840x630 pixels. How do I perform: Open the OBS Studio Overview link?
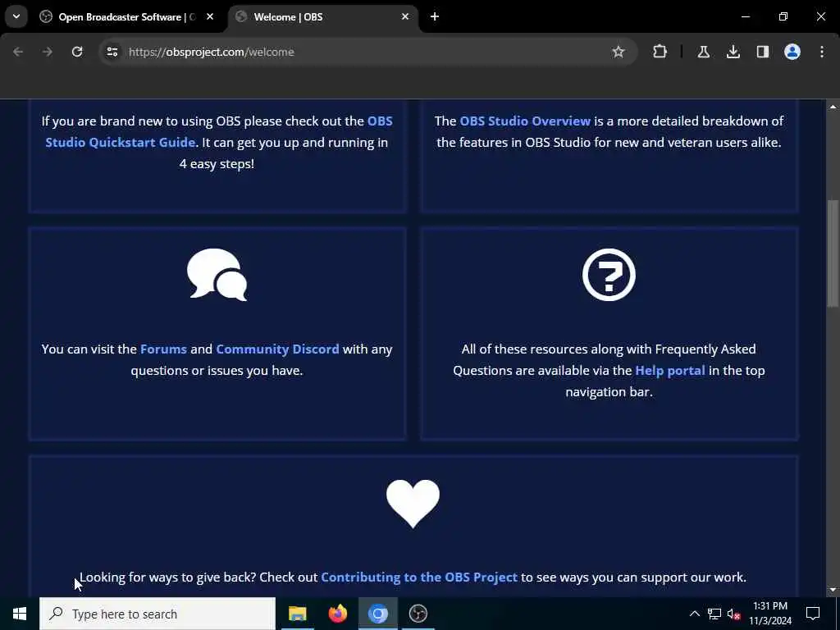pos(525,121)
